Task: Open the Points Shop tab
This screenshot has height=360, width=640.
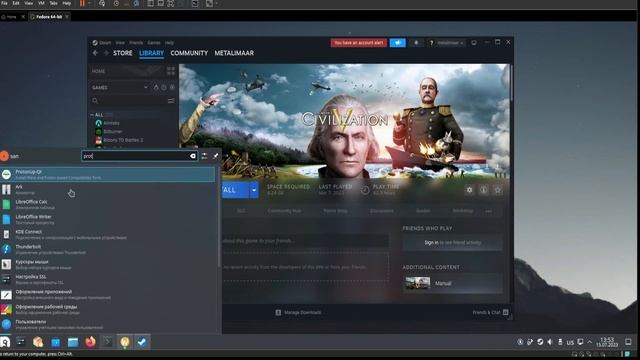Action: point(335,211)
